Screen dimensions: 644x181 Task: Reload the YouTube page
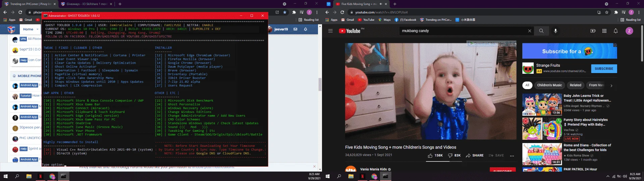tap(342, 12)
